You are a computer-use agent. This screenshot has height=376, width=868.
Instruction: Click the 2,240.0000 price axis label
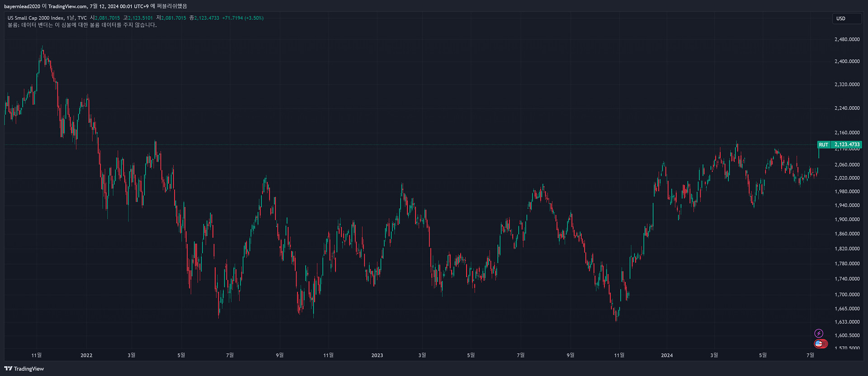[847, 108]
